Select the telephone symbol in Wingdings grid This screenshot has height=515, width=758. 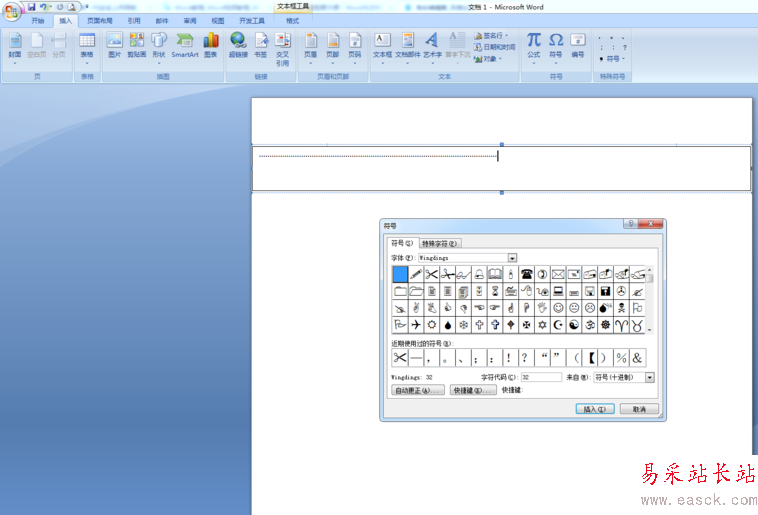point(526,274)
